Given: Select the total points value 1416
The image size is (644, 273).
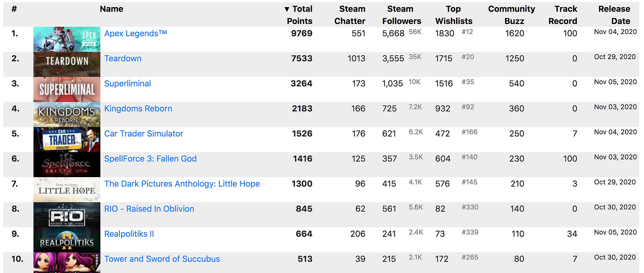Looking at the screenshot, I should click(303, 159).
